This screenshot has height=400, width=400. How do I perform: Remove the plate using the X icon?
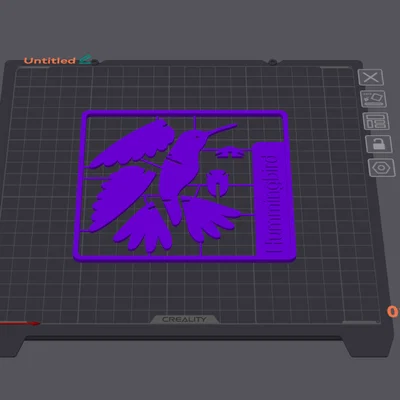tap(371, 78)
